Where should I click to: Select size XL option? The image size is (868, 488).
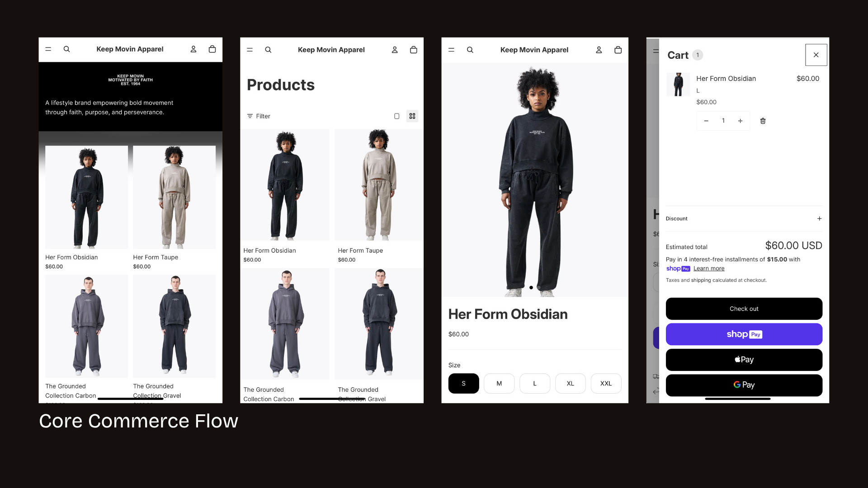[x=570, y=383]
